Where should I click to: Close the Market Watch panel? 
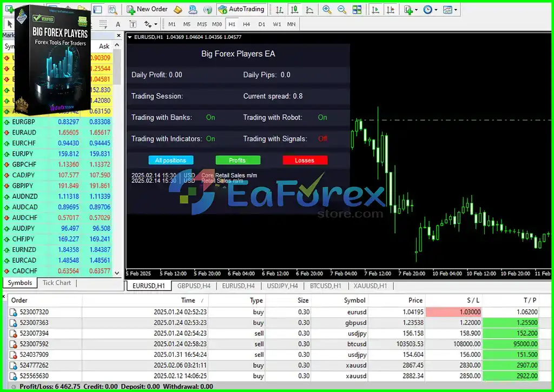click(x=118, y=35)
